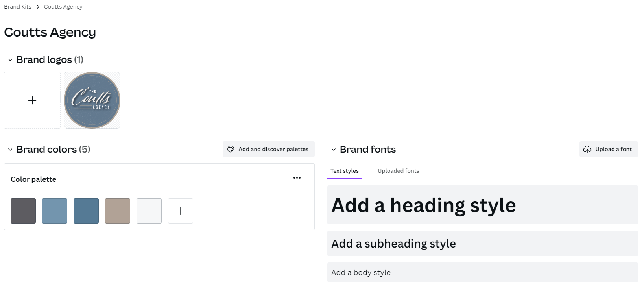Click the Coutts Agency page title
This screenshot has height=290, width=644.
click(x=50, y=32)
